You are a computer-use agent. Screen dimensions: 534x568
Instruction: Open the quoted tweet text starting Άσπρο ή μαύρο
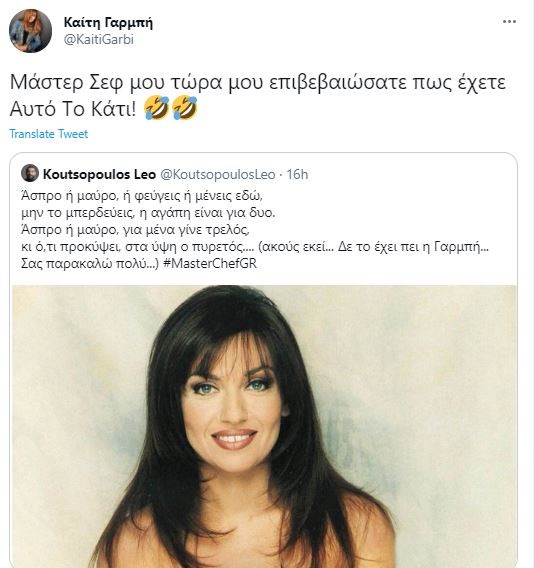(255, 230)
